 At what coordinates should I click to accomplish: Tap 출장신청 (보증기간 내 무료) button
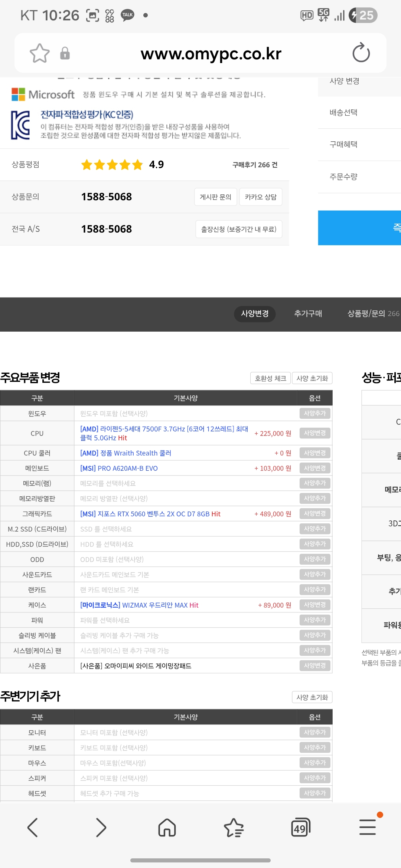pos(239,229)
